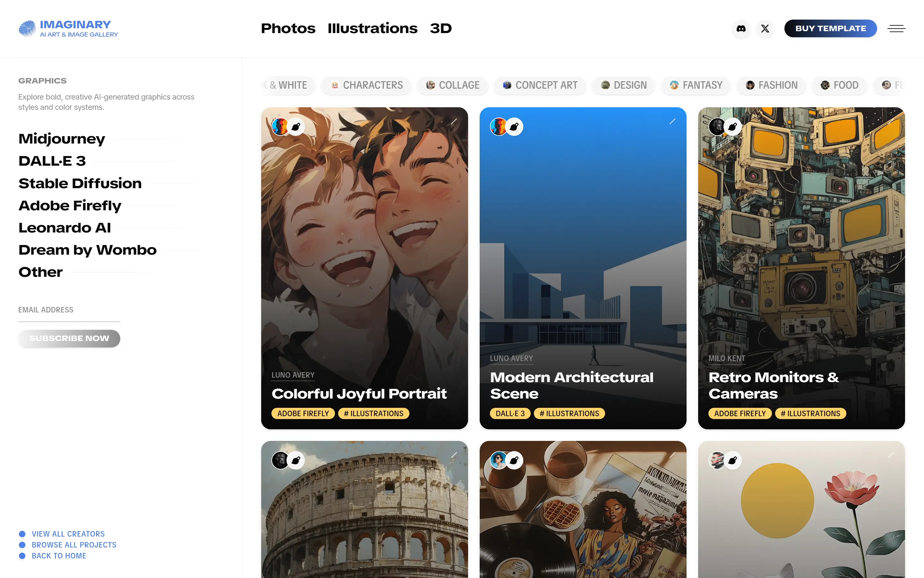
Task: Click arrow icon on vinyl collage card
Action: click(x=672, y=455)
